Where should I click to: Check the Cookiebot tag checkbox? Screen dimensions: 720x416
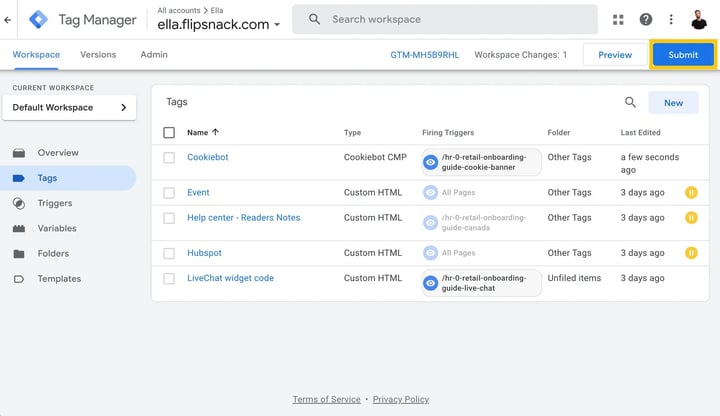click(x=169, y=157)
